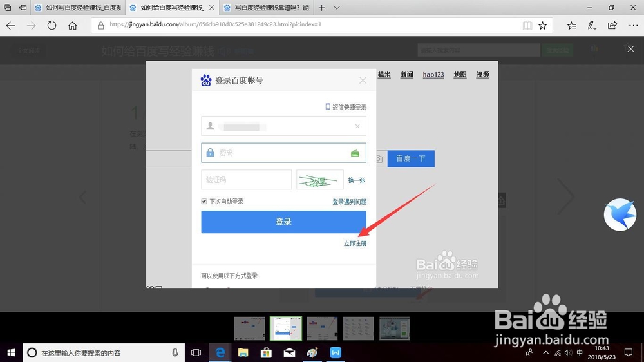Click 短信快捷登录 link
The height and width of the screenshot is (362, 644).
pos(346,107)
